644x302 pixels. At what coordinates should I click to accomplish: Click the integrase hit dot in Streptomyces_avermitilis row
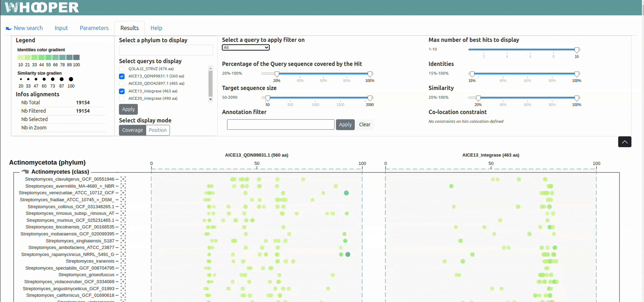pos(451,186)
